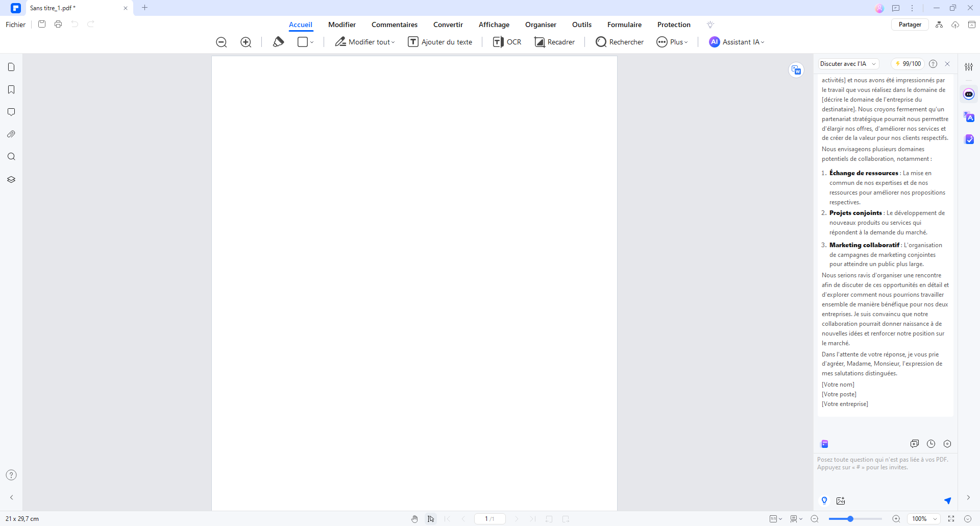Click the undo arrow icon
Screen dimensions: 980x526
(75, 24)
